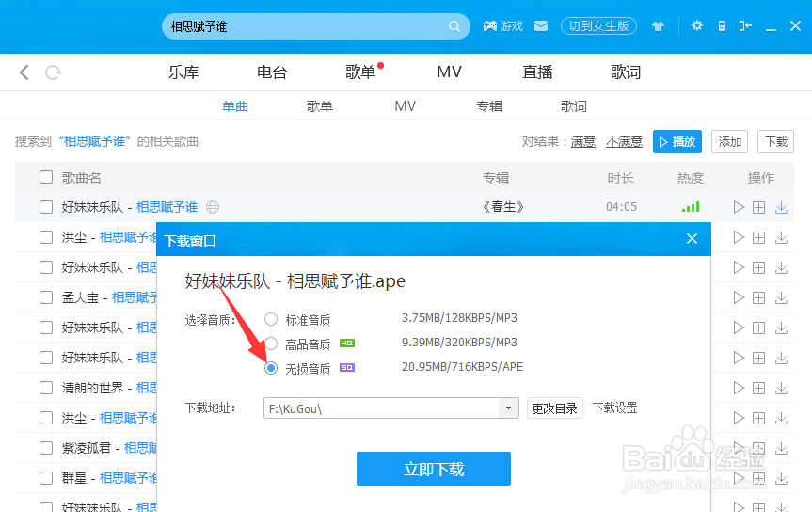Go back with left arrow
Image resolution: width=812 pixels, height=512 pixels.
[24, 72]
